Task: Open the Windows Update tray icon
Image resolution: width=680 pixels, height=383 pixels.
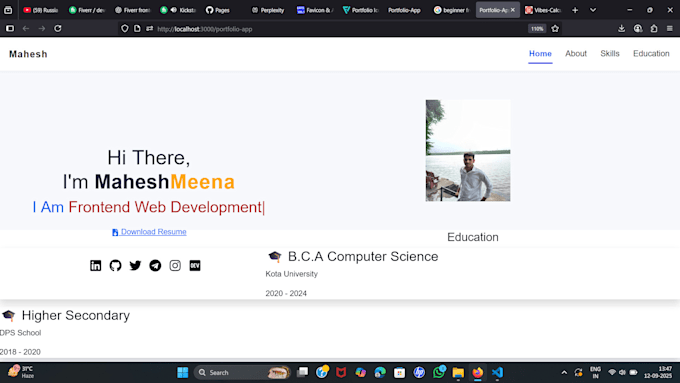Action: pyautogui.click(x=578, y=373)
